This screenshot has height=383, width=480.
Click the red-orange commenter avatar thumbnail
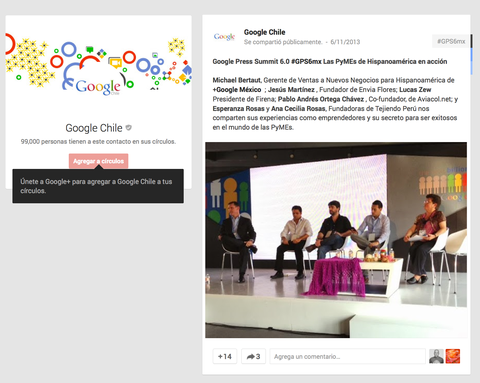(x=453, y=356)
